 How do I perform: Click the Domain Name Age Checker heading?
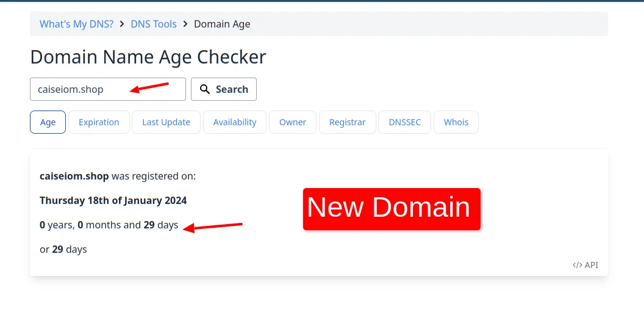coord(148,57)
